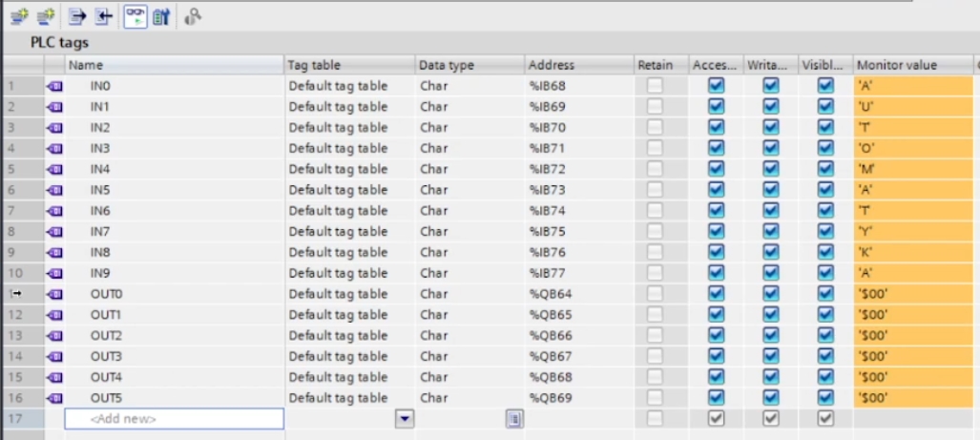980x440 pixels.
Task: Open the Data type selector in new row
Action: click(514, 419)
